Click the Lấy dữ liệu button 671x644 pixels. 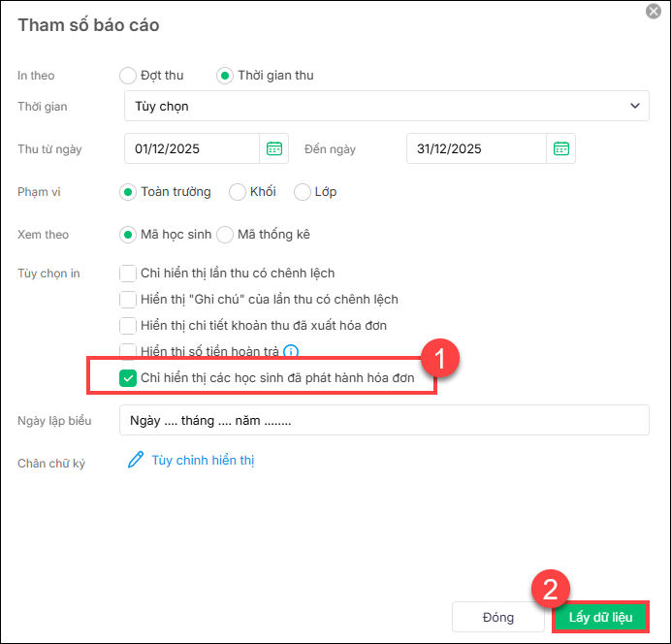click(599, 617)
